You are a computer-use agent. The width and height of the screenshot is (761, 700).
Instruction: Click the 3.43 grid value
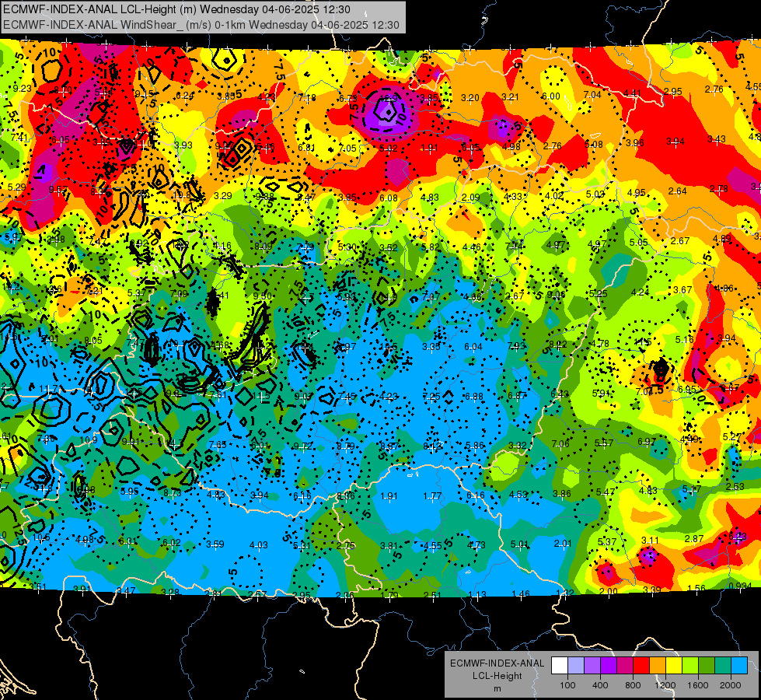(x=717, y=139)
